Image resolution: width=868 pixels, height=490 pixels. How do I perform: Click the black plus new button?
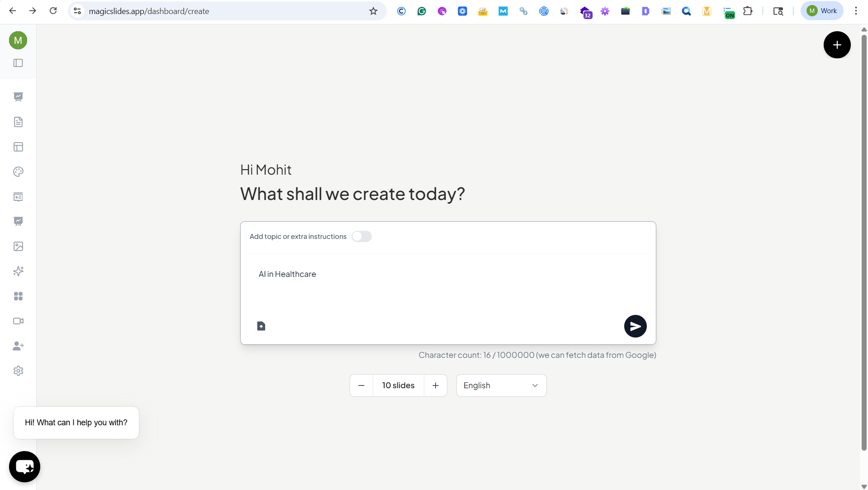[x=837, y=45]
